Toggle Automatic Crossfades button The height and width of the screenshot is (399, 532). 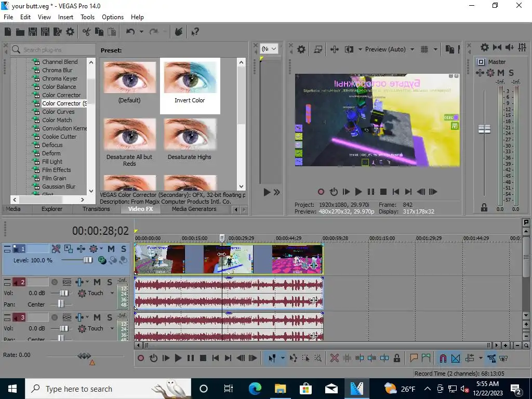[456, 358]
